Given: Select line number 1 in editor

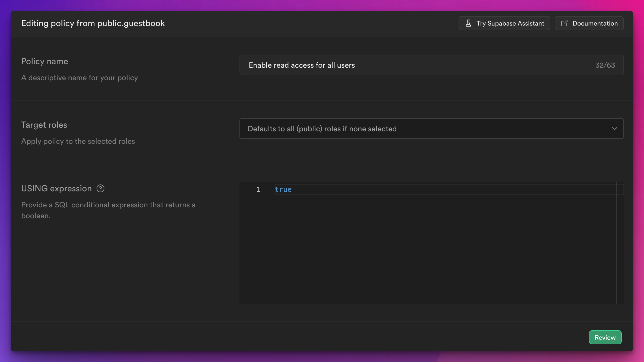Looking at the screenshot, I should click(x=258, y=189).
